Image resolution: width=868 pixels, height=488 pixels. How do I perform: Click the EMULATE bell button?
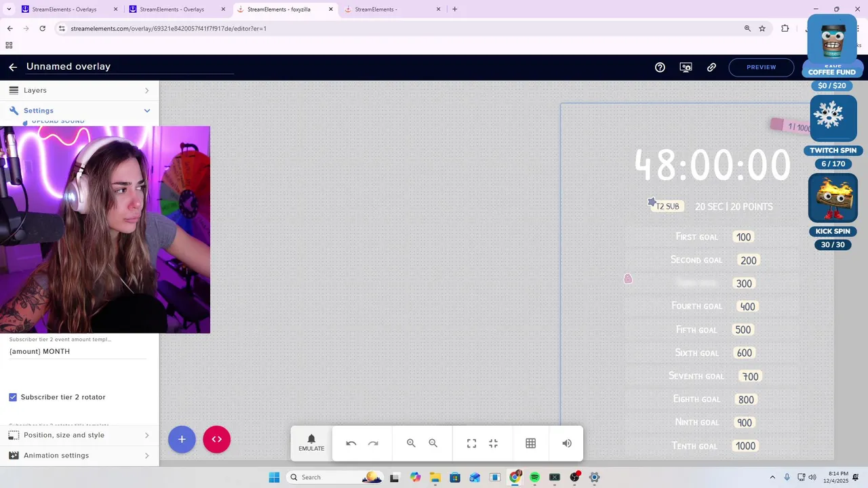[311, 443]
